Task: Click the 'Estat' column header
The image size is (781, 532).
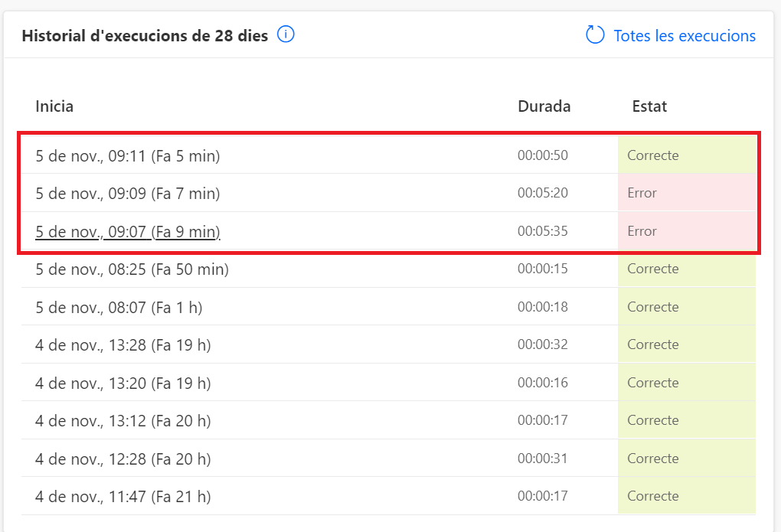Action: pos(649,106)
